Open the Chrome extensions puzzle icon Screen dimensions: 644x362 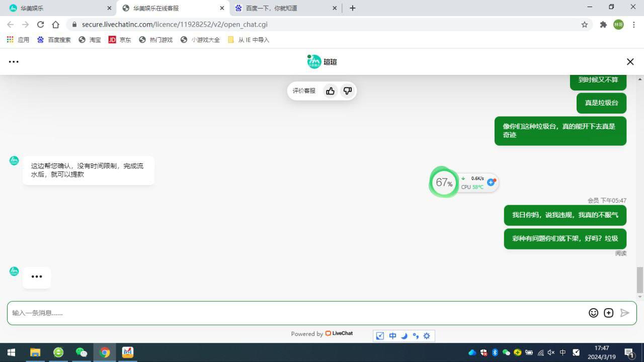(603, 25)
